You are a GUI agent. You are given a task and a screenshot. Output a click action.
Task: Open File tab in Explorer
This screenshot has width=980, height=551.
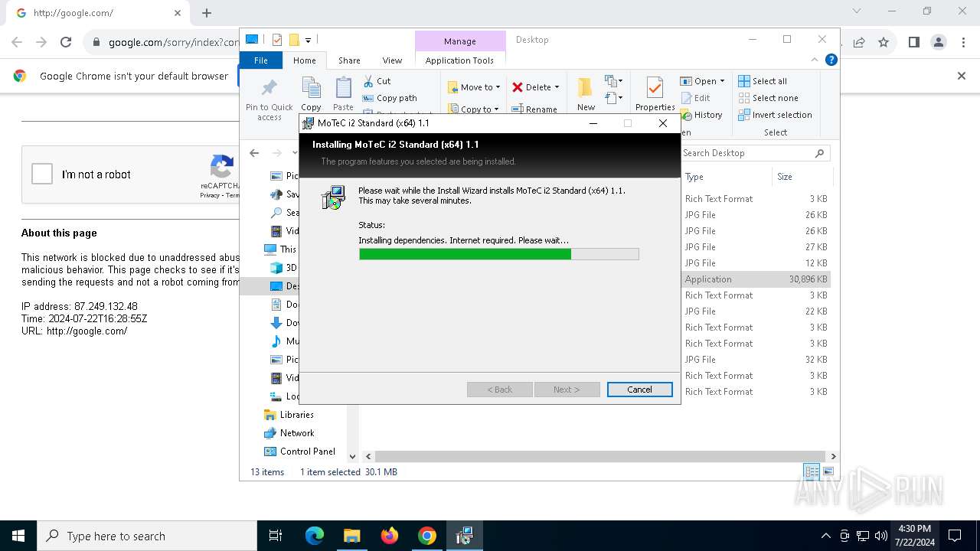pyautogui.click(x=261, y=60)
